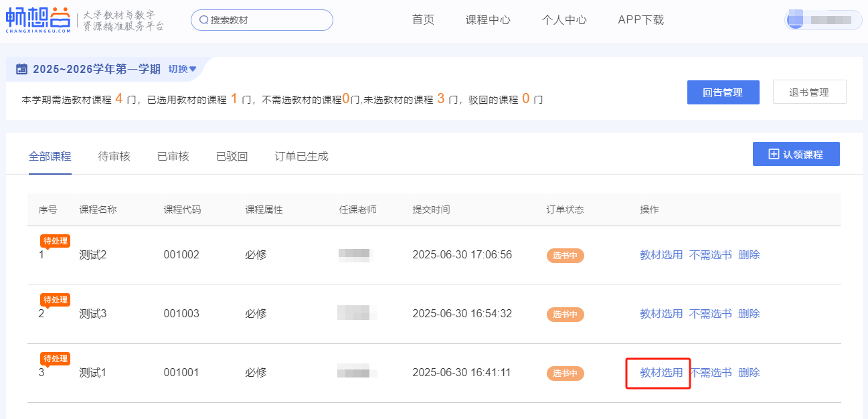The width and height of the screenshot is (868, 419).
Task: Click the search magnifier icon
Action: (203, 20)
